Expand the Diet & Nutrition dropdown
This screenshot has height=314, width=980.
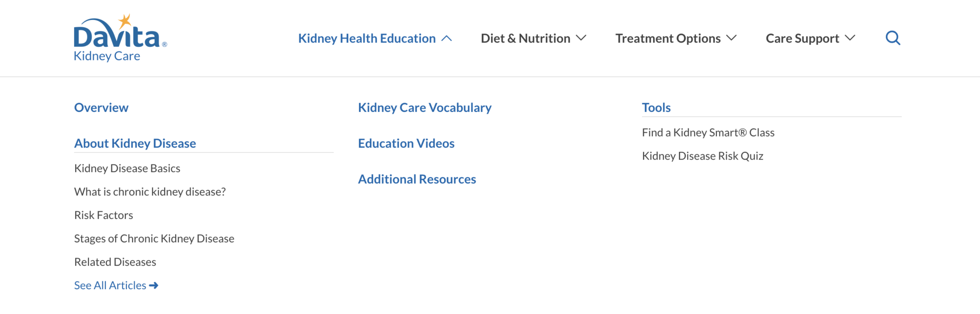point(533,38)
